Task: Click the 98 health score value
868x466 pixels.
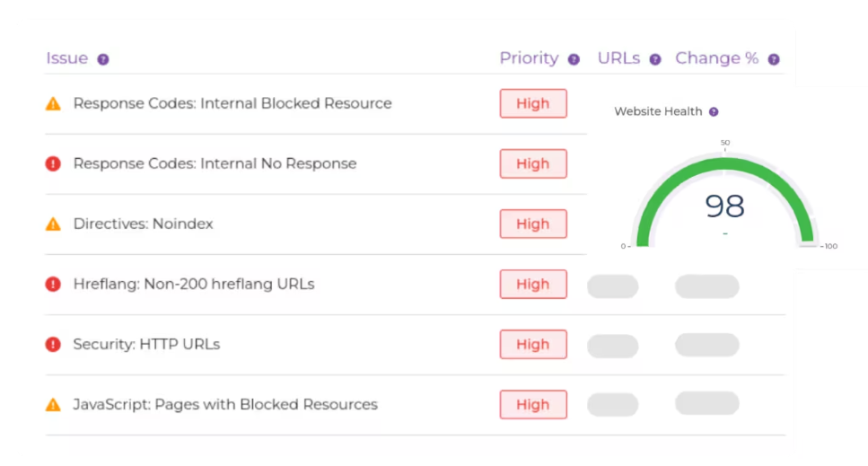Action: [x=724, y=207]
